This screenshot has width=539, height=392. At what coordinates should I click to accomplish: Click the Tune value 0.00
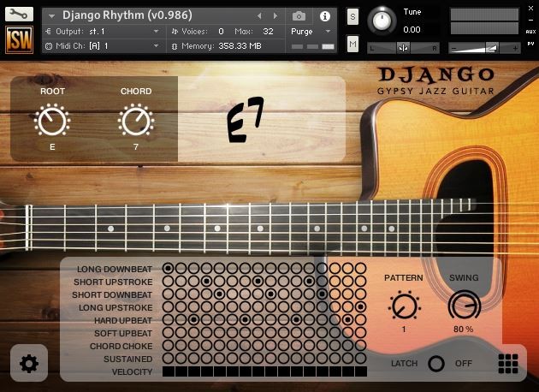(412, 30)
